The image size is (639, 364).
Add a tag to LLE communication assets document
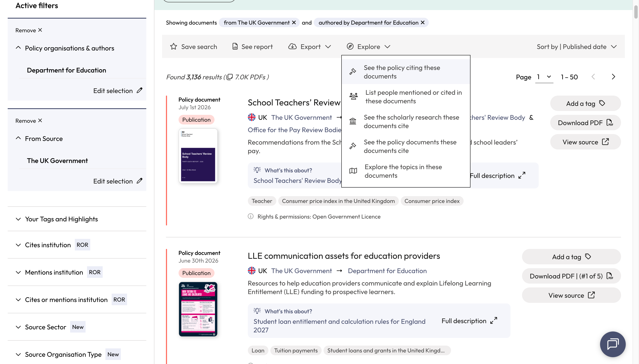pos(571,256)
